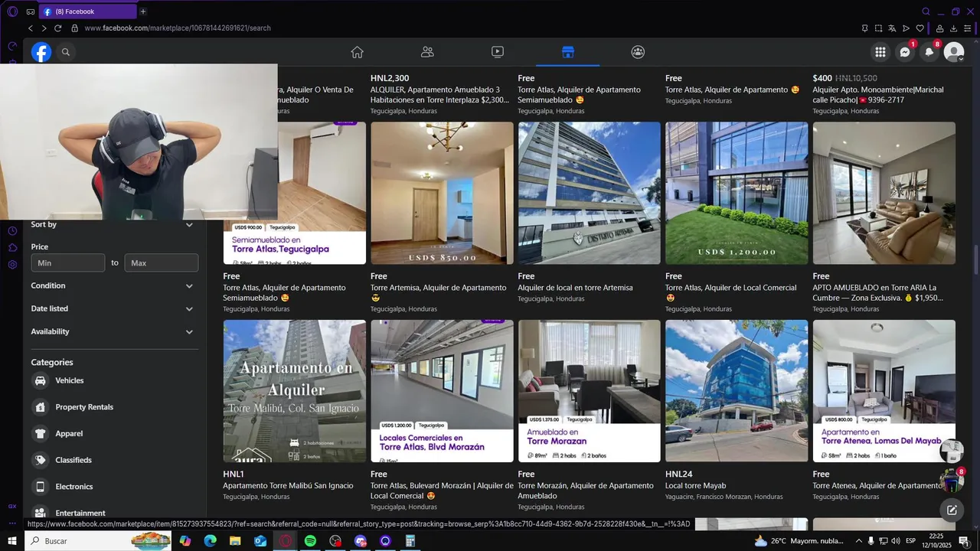Open the Friends icon in top navigation
The image size is (980, 551).
(427, 52)
